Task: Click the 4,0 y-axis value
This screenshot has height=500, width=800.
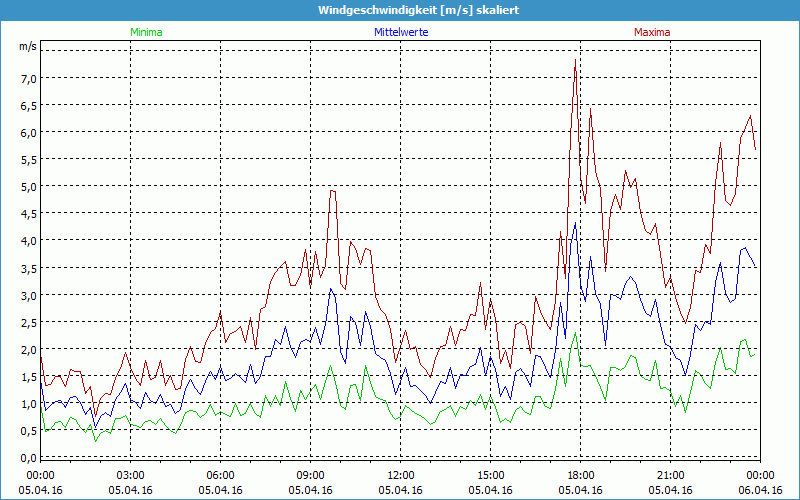Action: tap(29, 240)
